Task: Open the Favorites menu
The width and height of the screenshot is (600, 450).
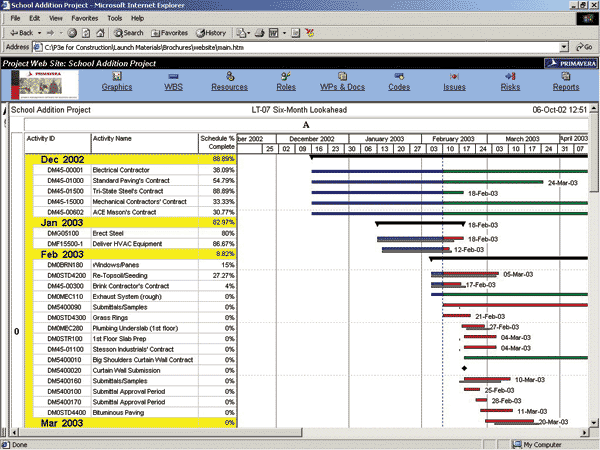Action: click(x=86, y=18)
